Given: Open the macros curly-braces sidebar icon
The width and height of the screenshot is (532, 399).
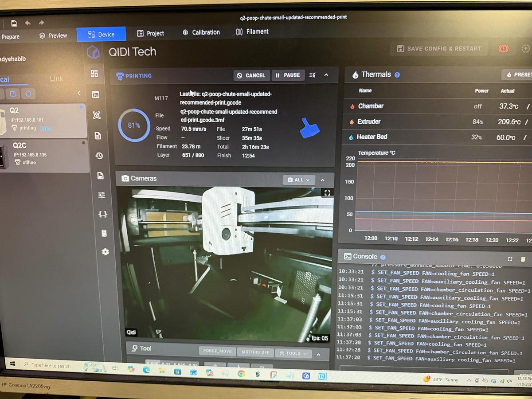Looking at the screenshot, I should coord(102,214).
